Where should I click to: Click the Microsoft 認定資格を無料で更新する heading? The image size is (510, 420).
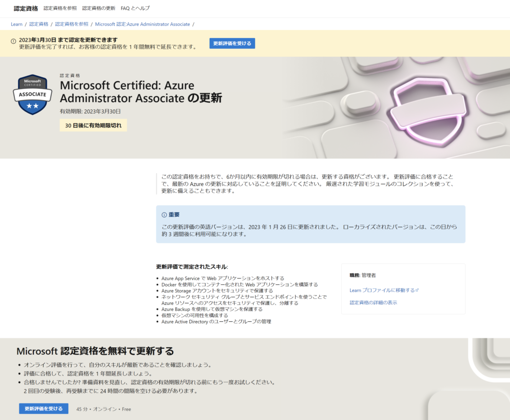[x=95, y=351]
